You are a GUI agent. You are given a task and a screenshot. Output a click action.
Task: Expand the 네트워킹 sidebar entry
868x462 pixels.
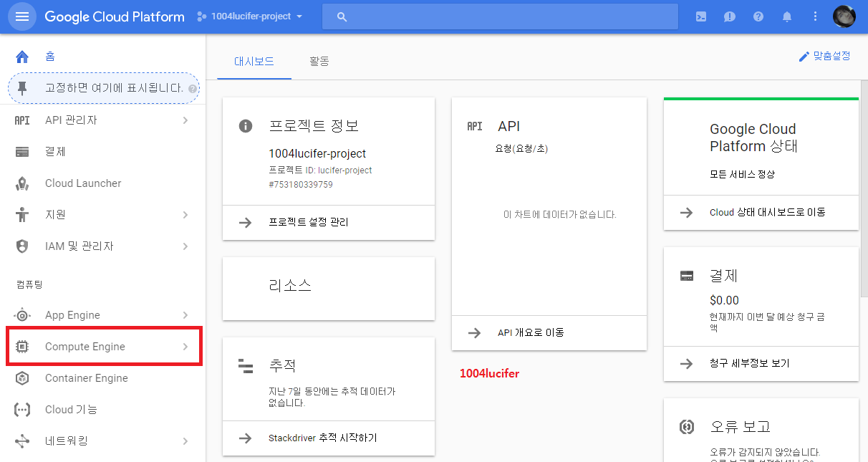click(72, 441)
